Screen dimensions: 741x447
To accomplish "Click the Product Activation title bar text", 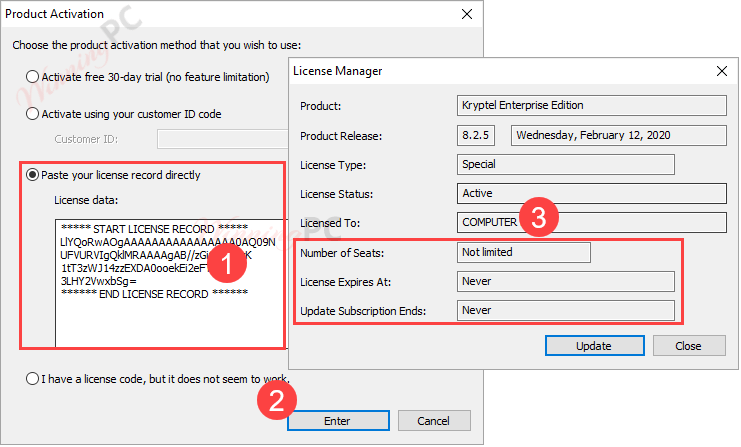I will 54,14.
